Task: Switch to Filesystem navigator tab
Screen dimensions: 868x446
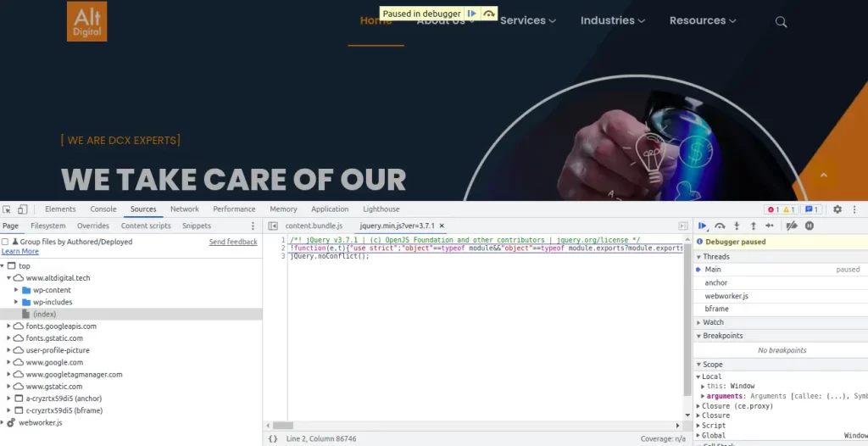Action: (48, 226)
